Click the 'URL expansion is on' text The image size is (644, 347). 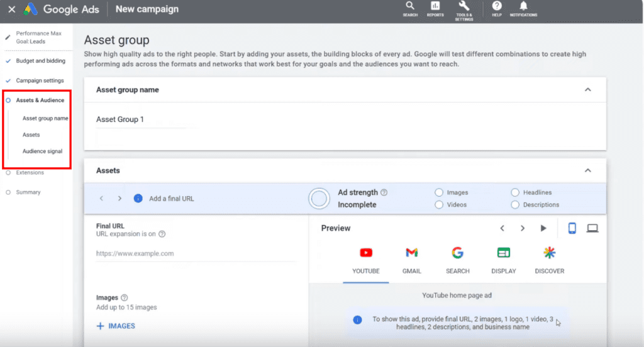126,234
